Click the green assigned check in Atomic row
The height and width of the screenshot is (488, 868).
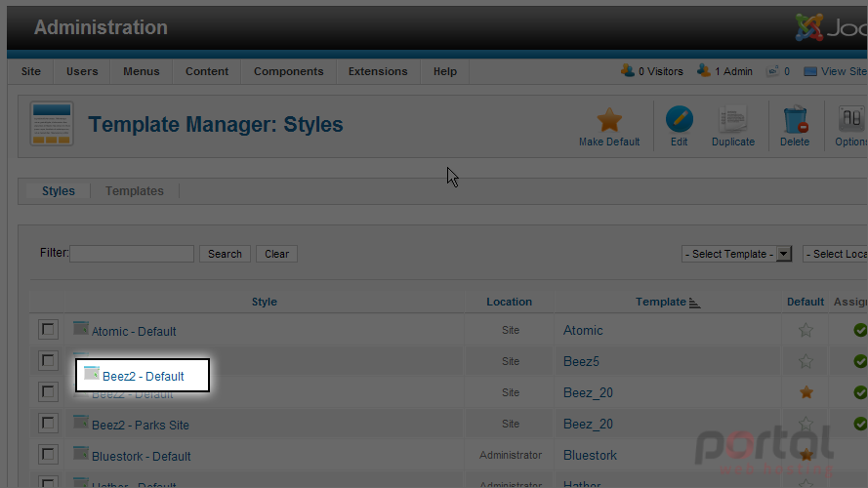(860, 330)
